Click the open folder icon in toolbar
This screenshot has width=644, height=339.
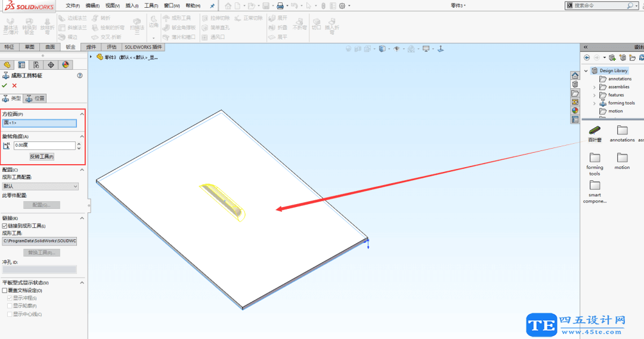point(252,6)
